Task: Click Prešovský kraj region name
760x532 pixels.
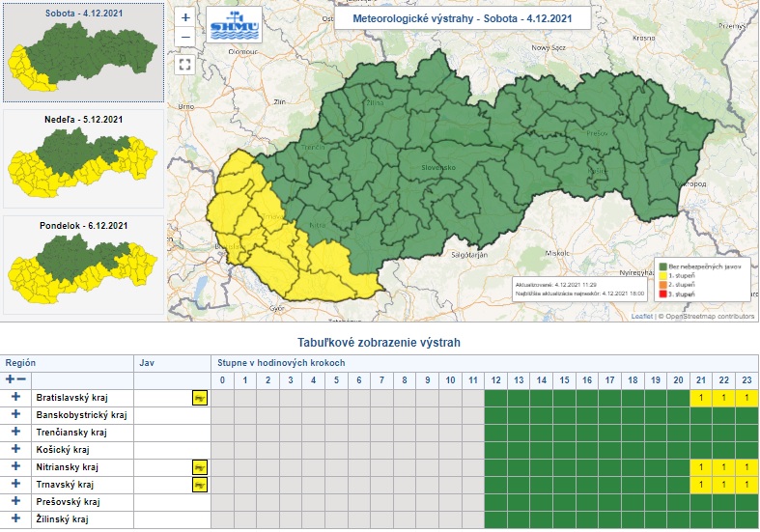Action: 68,502
